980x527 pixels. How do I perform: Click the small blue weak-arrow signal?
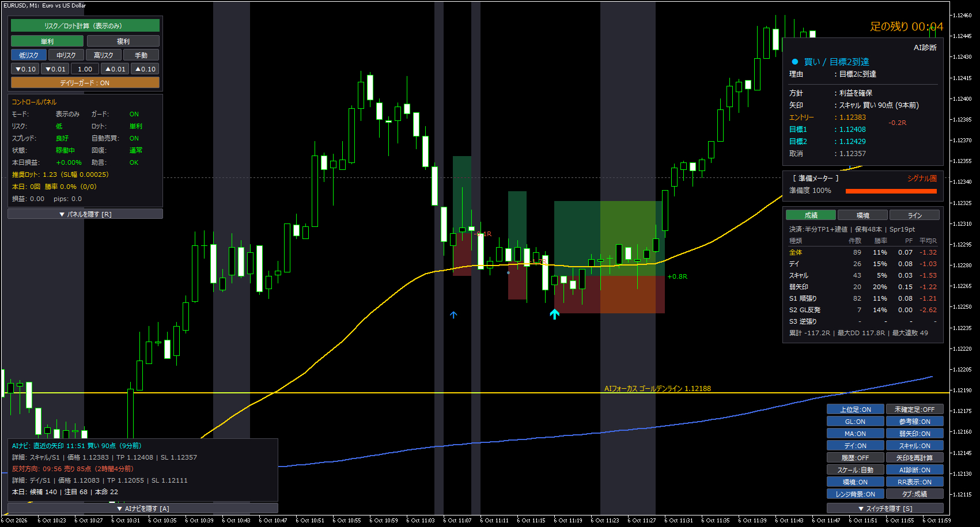pos(453,314)
